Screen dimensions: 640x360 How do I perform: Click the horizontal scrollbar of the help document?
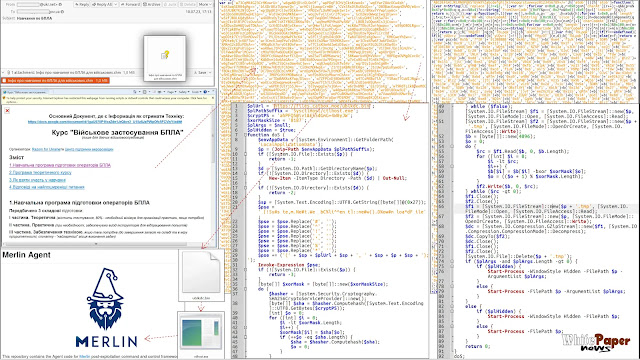click(106, 244)
